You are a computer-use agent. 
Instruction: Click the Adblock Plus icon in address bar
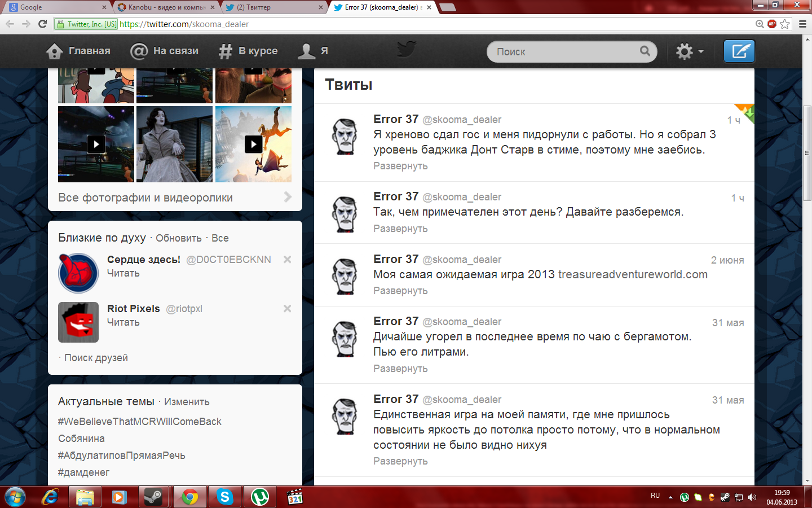(772, 24)
